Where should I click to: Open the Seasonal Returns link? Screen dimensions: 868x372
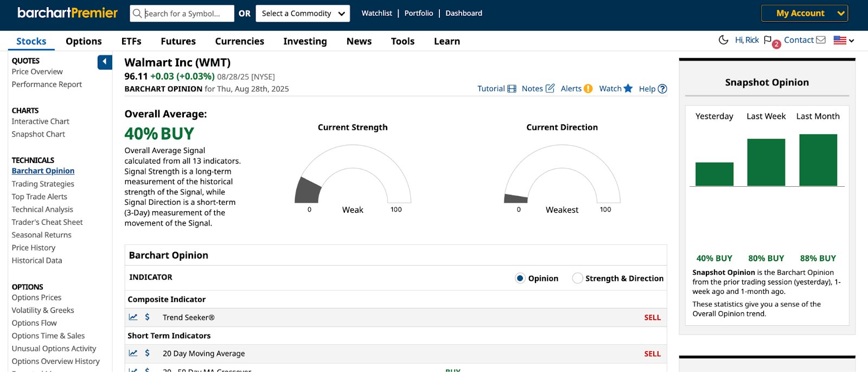(x=42, y=235)
